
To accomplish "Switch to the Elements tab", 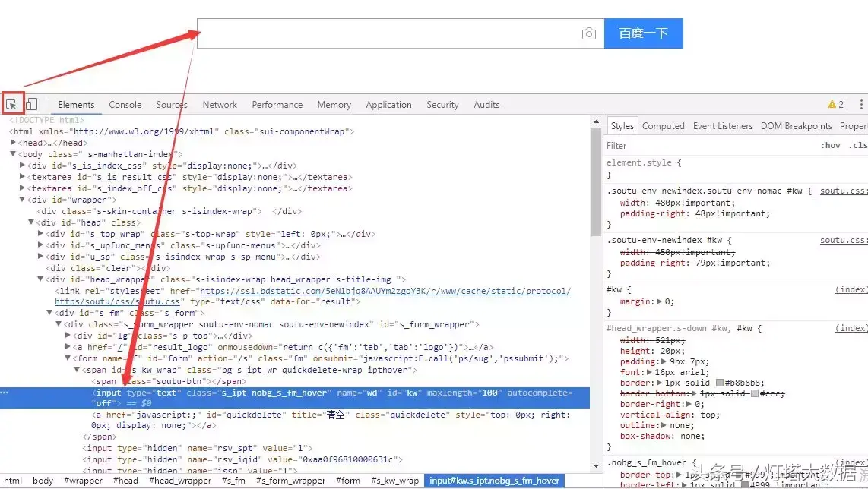I will 77,105.
